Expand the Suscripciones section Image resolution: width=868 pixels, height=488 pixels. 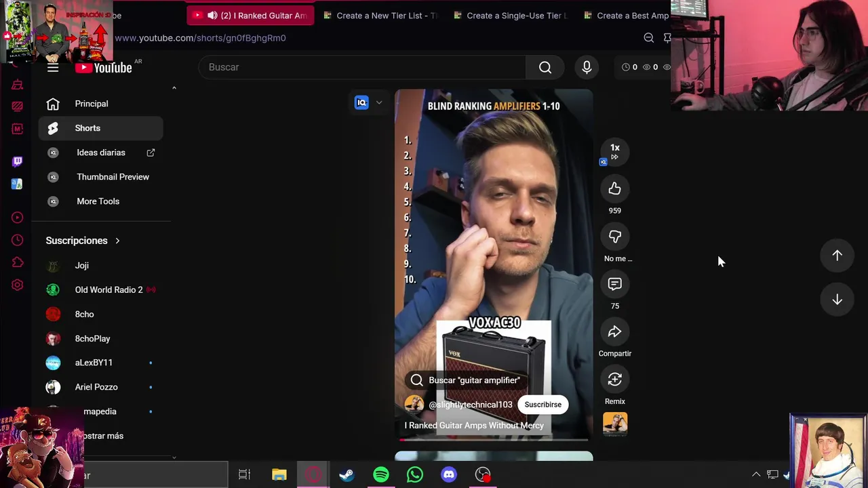point(83,241)
